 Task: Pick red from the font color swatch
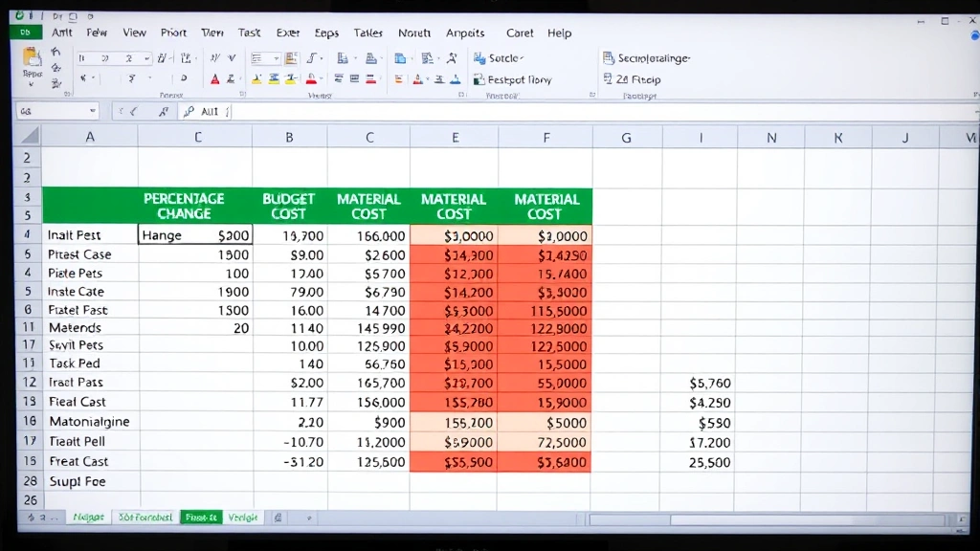[215, 82]
